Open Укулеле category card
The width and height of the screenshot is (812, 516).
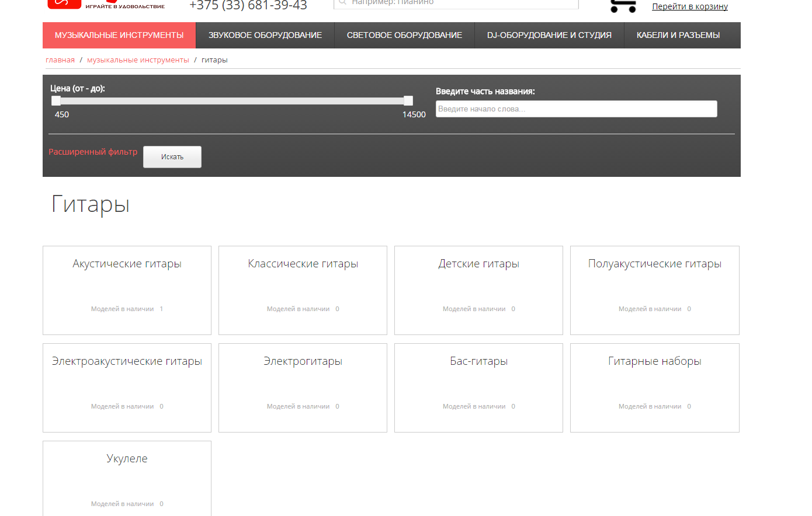click(x=127, y=479)
